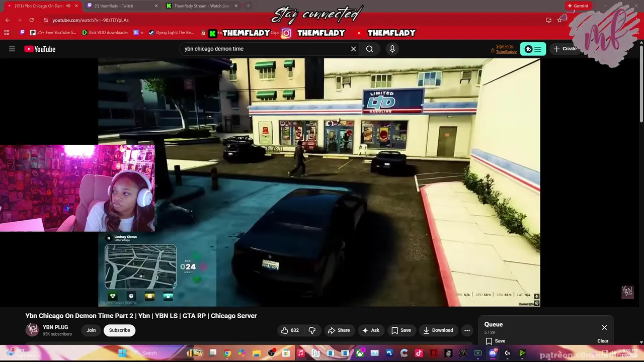
Task: Go to the YouTube home logo
Action: click(40, 49)
